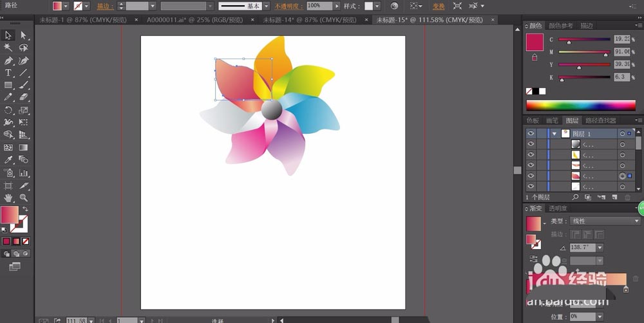This screenshot has width=644, height=323.
Task: Set paint mode to Color button
Action: point(6,241)
